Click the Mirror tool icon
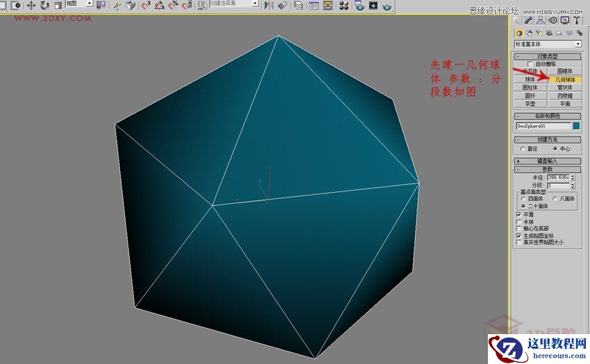 269,6
